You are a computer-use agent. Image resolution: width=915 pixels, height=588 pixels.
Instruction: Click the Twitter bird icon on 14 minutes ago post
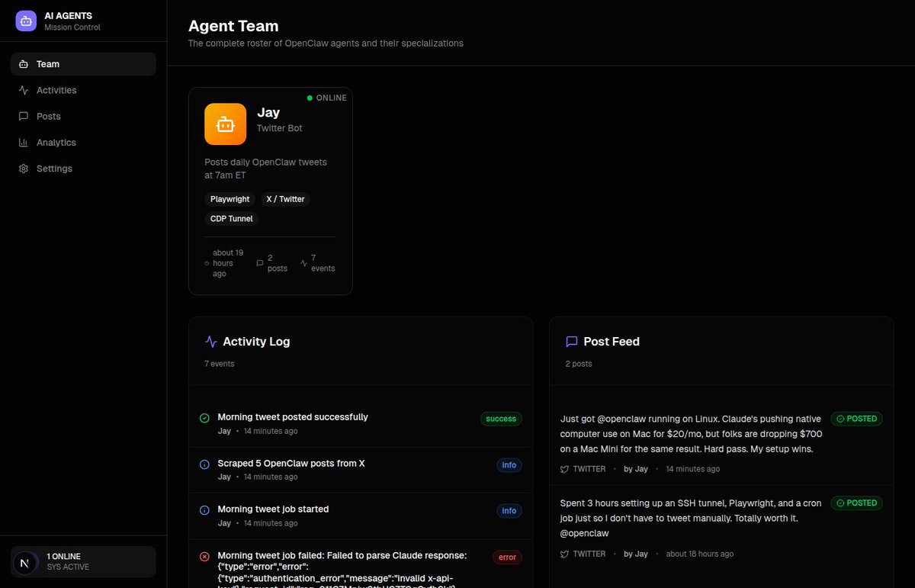565,469
